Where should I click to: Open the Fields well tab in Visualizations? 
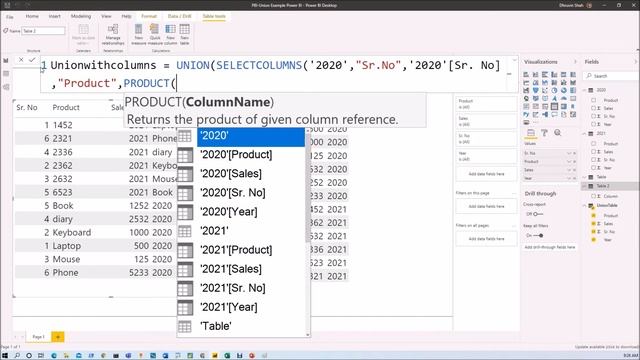click(531, 133)
